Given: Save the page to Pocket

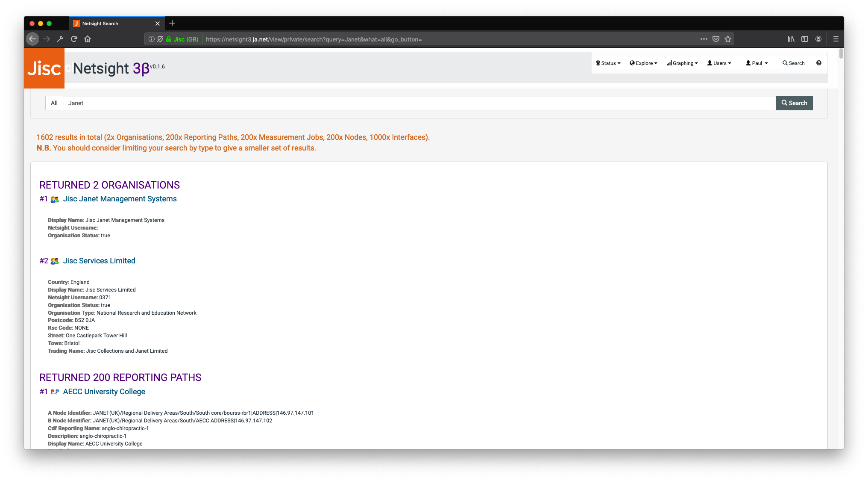Looking at the screenshot, I should click(716, 39).
